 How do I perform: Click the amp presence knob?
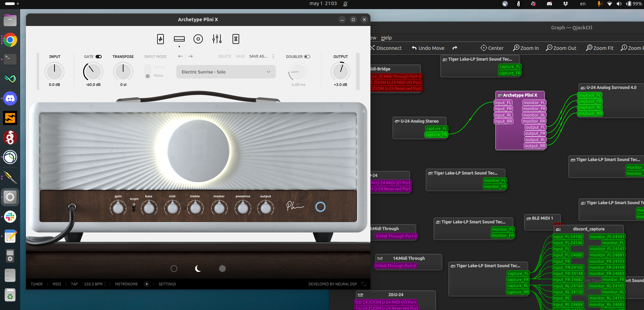[243, 208]
